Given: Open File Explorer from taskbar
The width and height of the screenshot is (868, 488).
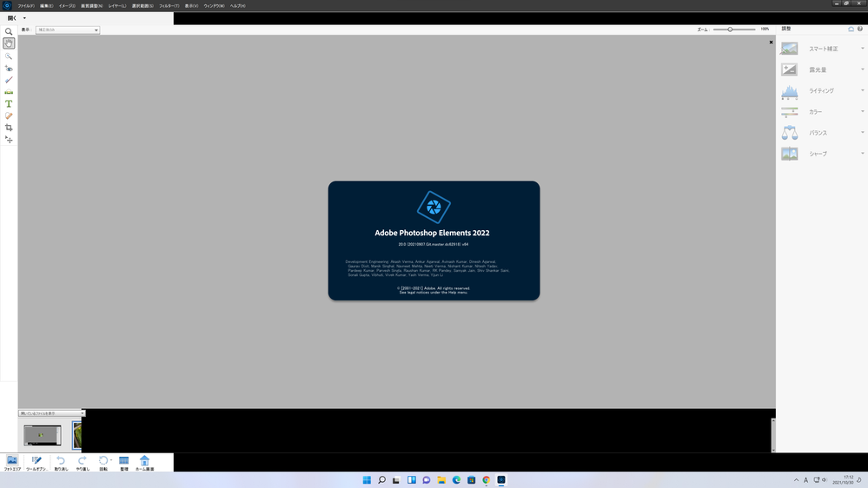Looking at the screenshot, I should tap(441, 480).
